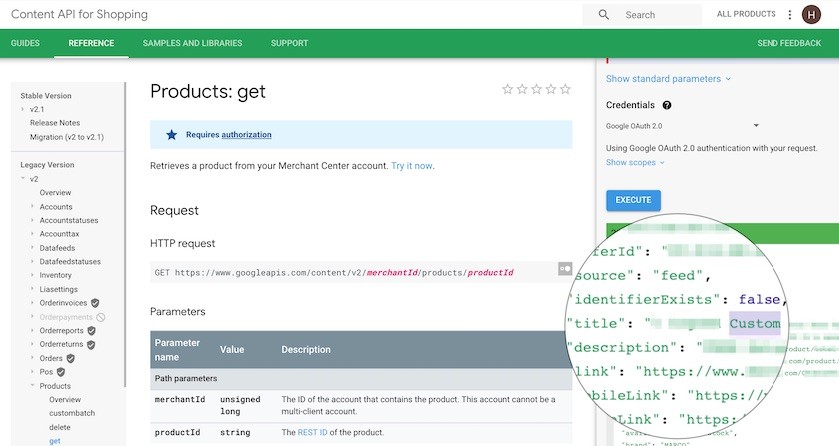The height and width of the screenshot is (446, 839).
Task: Click the search magnifier icon
Action: click(604, 14)
